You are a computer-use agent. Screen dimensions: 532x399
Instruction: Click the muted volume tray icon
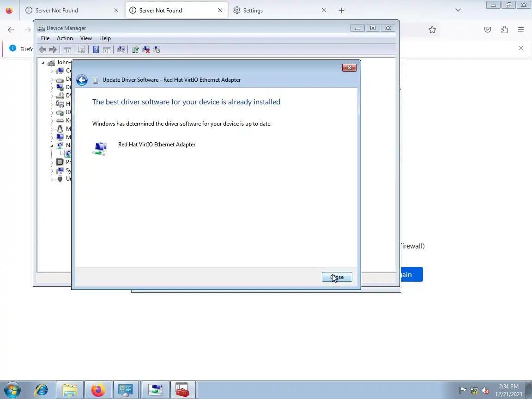[485, 391]
